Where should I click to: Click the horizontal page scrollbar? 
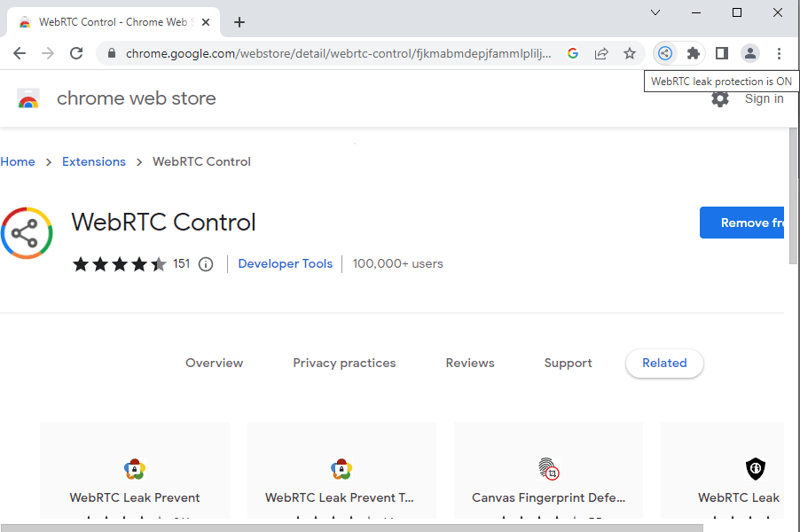(352, 528)
